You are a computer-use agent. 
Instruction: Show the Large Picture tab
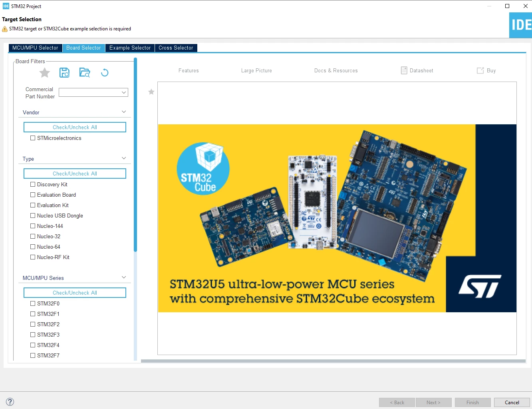tap(256, 71)
